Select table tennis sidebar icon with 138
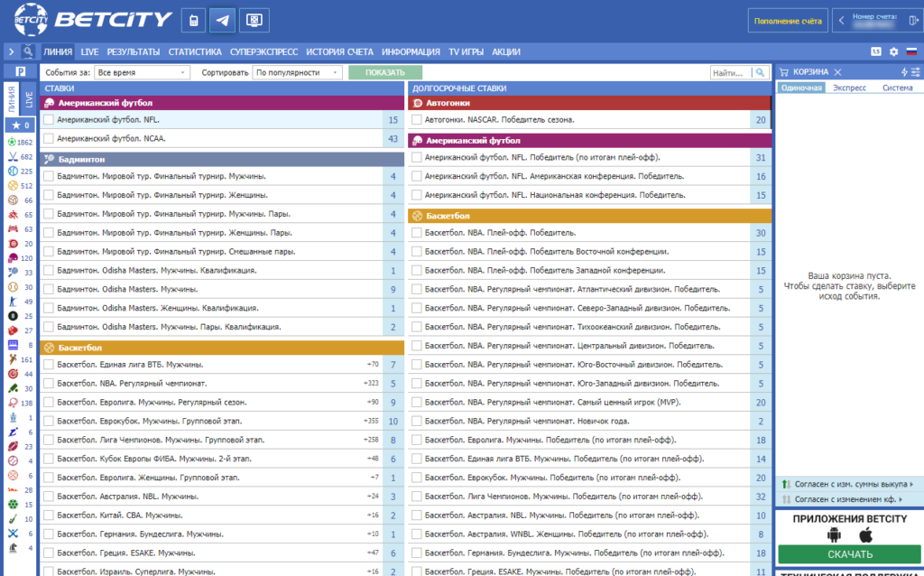 click(x=13, y=403)
